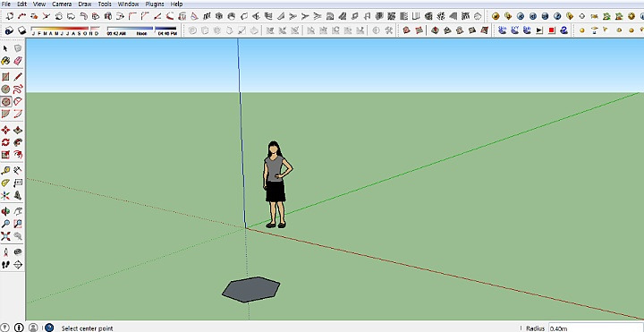This screenshot has height=332, width=644.
Task: Choose the Orbit camera tool
Action: [5, 211]
